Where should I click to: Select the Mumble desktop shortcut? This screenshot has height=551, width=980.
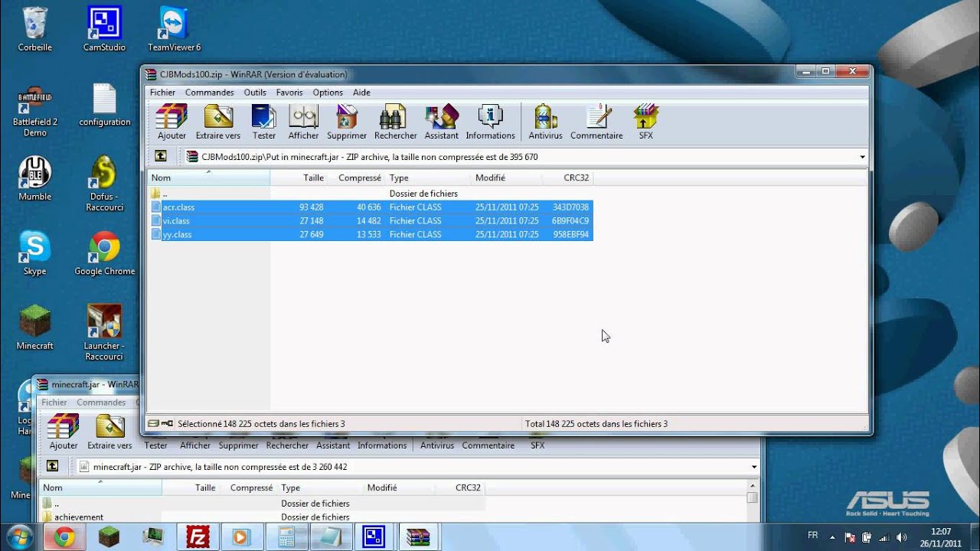[x=35, y=179]
